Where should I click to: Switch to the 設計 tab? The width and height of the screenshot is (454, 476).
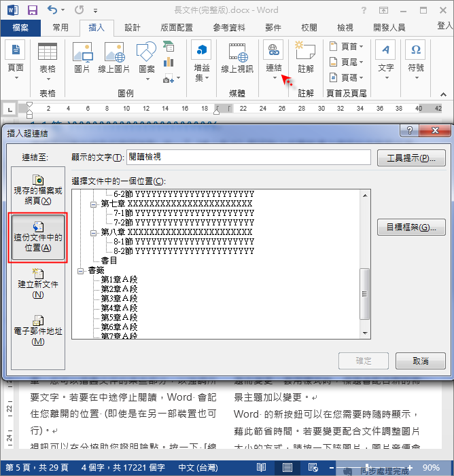pyautogui.click(x=132, y=28)
